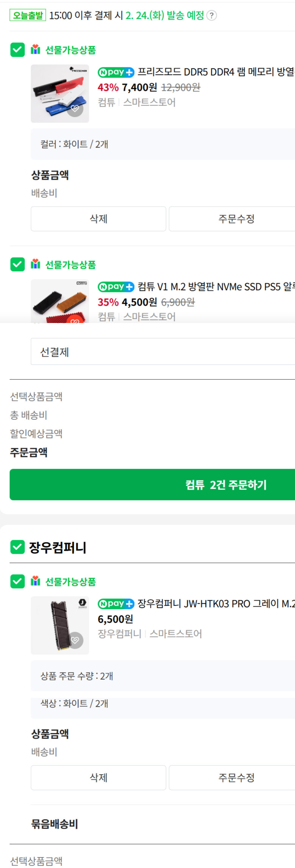Click gift icon above 프리즈모드 DDR5 item

pos(36,50)
